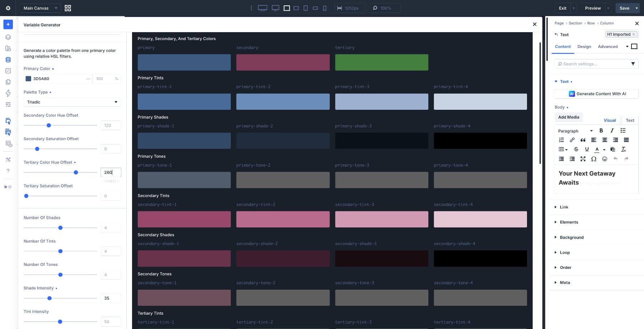Toggle fullscreen editor icon
Screen dimensions: 644x329
[x=583, y=159]
